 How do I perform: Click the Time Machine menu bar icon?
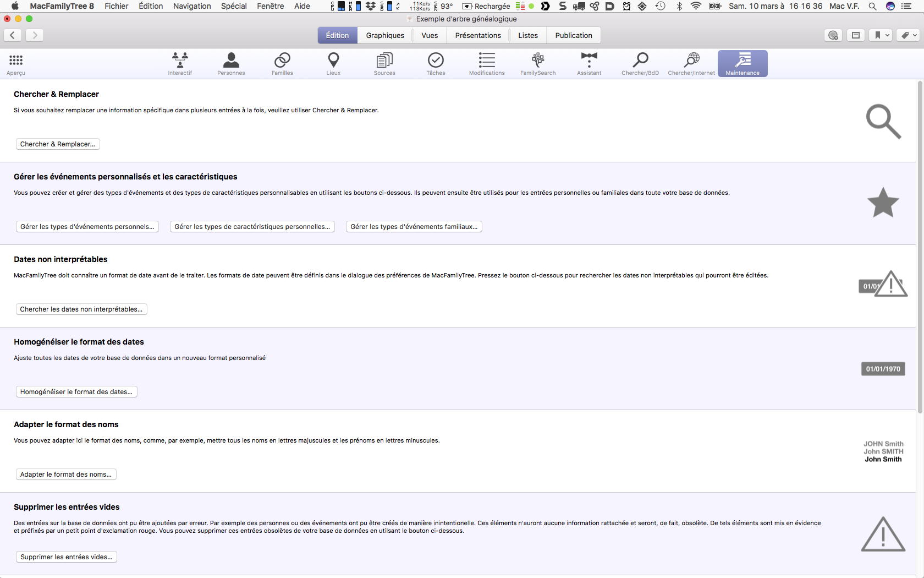pos(661,6)
